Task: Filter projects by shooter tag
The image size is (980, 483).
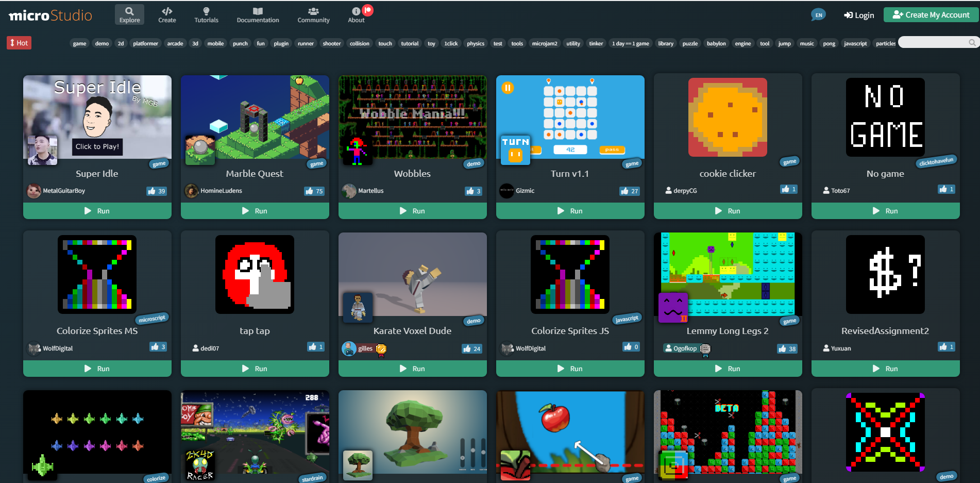Action: click(331, 43)
